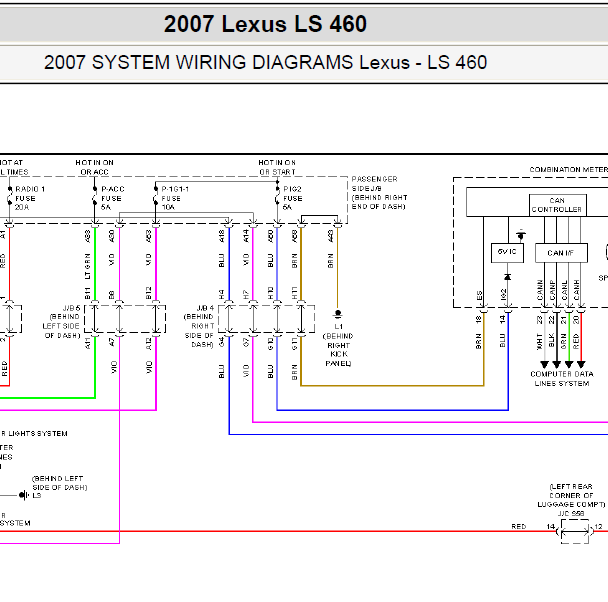Screen dimensions: 608x602
Task: Click pin label G4
Action: coord(221,342)
